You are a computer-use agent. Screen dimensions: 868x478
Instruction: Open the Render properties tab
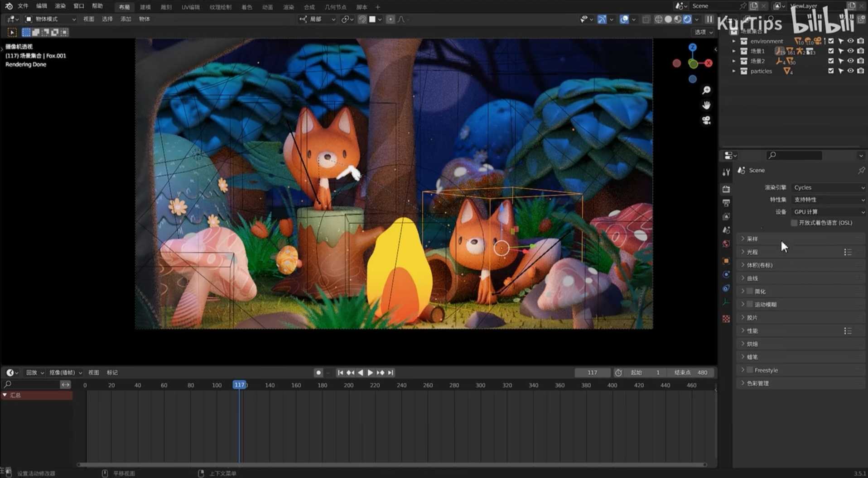(726, 189)
